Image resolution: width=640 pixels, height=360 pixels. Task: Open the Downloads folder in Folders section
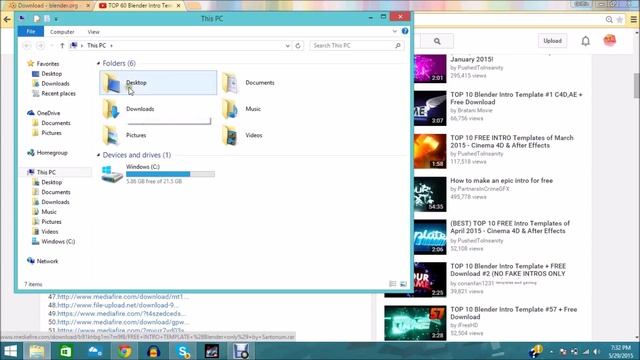[x=140, y=109]
